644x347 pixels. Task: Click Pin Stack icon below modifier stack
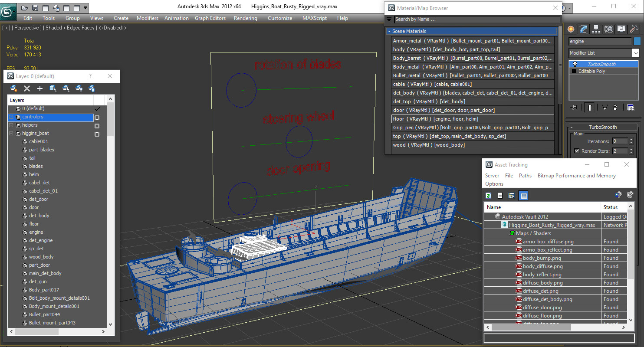tap(574, 107)
